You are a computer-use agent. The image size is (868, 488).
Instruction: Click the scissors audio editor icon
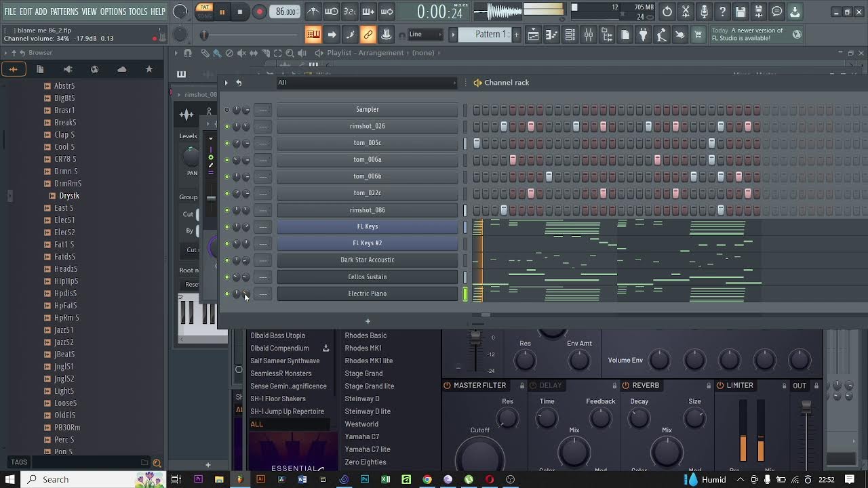point(686,12)
